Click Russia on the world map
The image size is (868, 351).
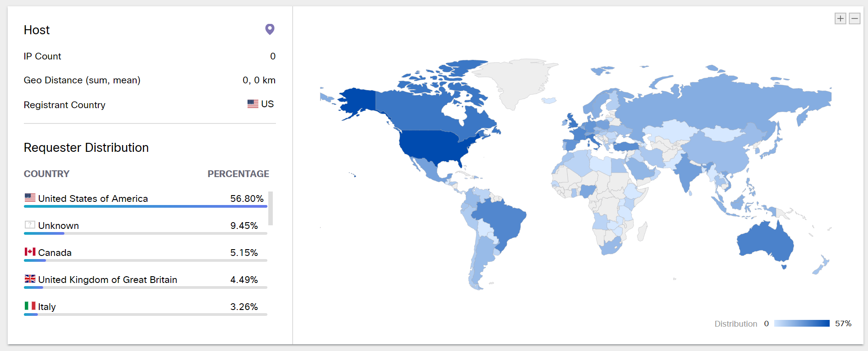pos(721,104)
